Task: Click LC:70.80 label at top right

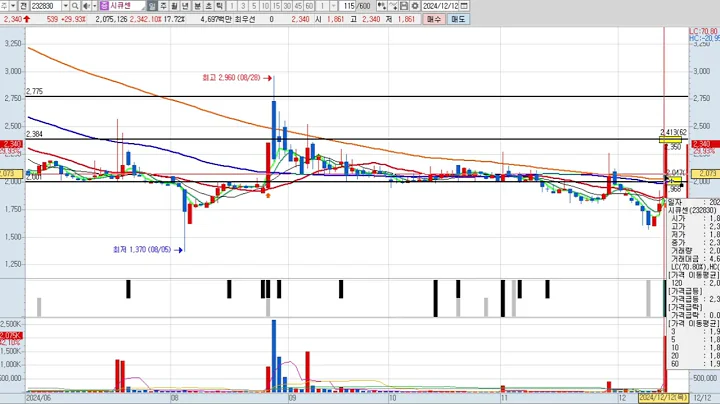Action: point(703,31)
